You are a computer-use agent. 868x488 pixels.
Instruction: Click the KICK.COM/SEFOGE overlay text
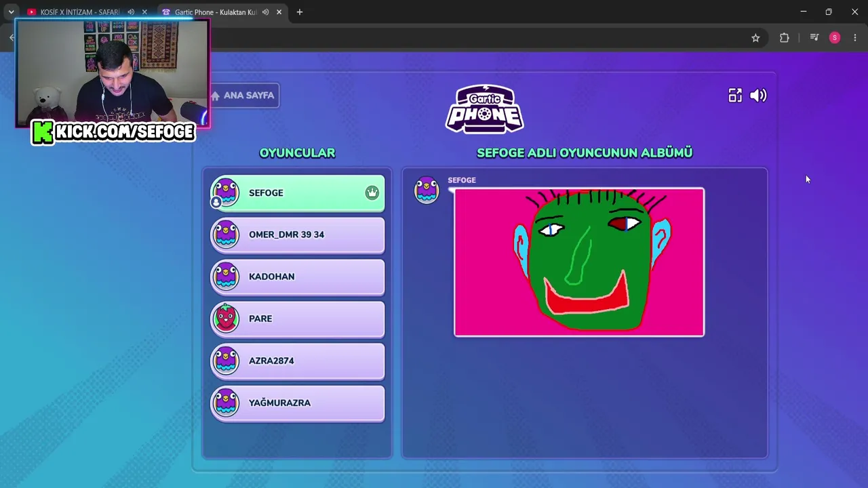tap(113, 132)
